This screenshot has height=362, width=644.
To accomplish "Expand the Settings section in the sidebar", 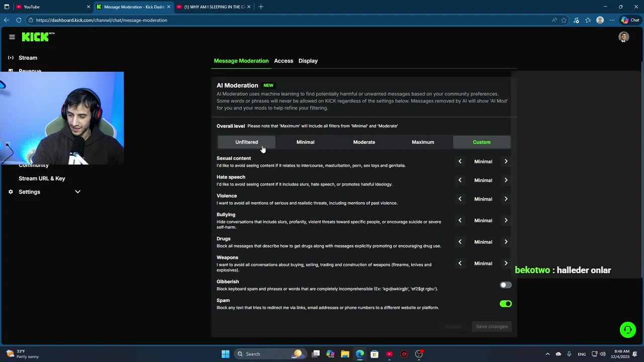I will [x=77, y=192].
